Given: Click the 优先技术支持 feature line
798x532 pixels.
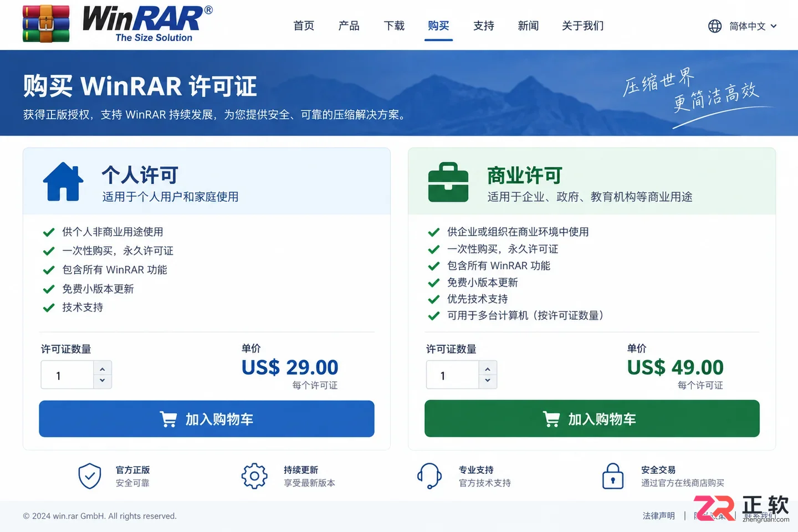Looking at the screenshot, I should [x=478, y=299].
